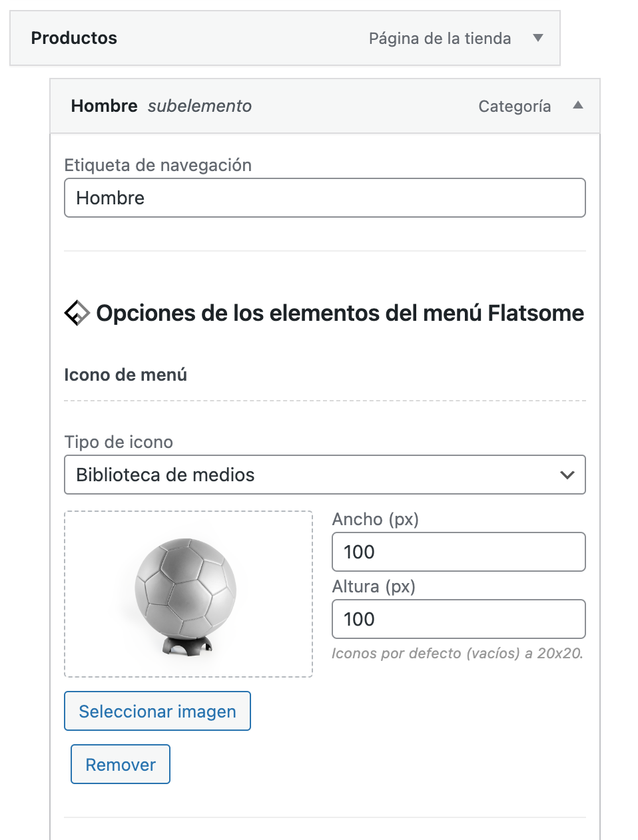This screenshot has width=638, height=840.
Task: Click into the Ancho (px) field
Action: [458, 552]
